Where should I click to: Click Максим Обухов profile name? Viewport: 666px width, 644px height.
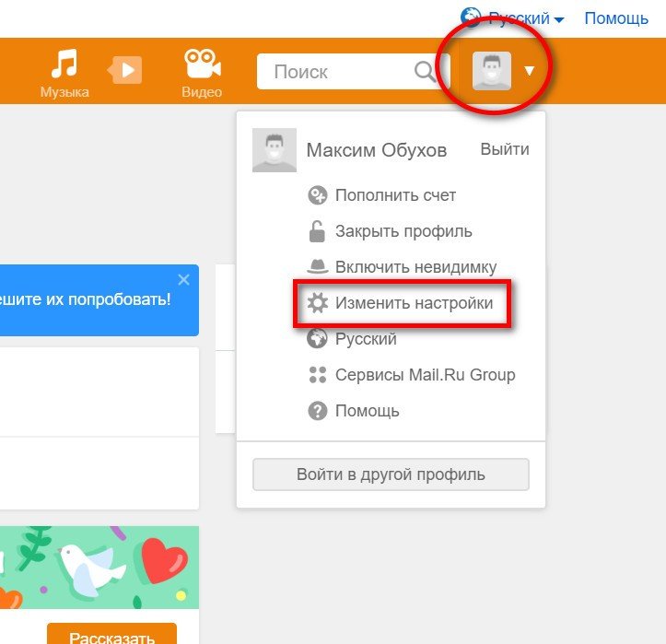377,150
